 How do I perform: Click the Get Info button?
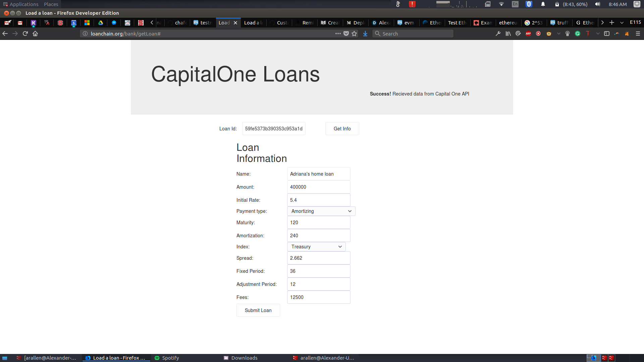click(x=342, y=129)
